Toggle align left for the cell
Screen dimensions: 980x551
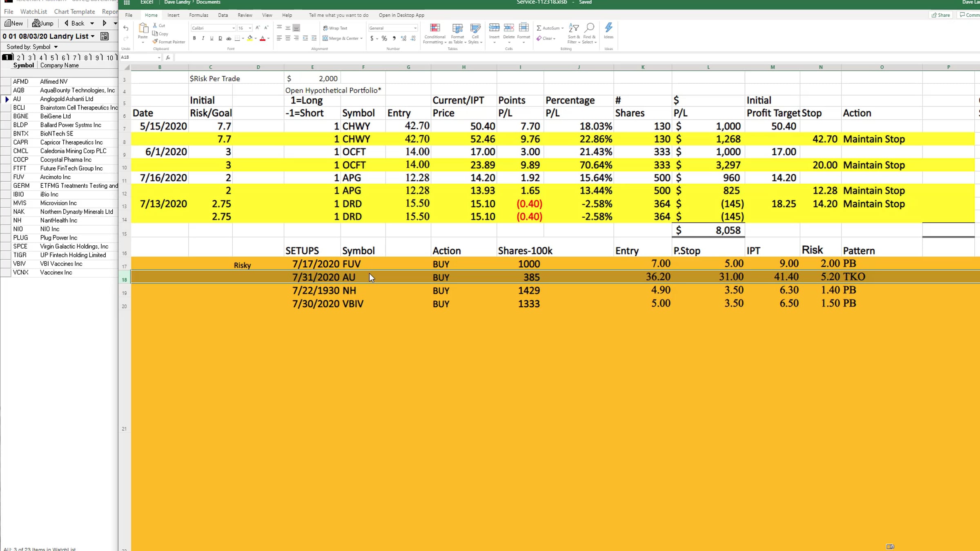click(x=279, y=38)
